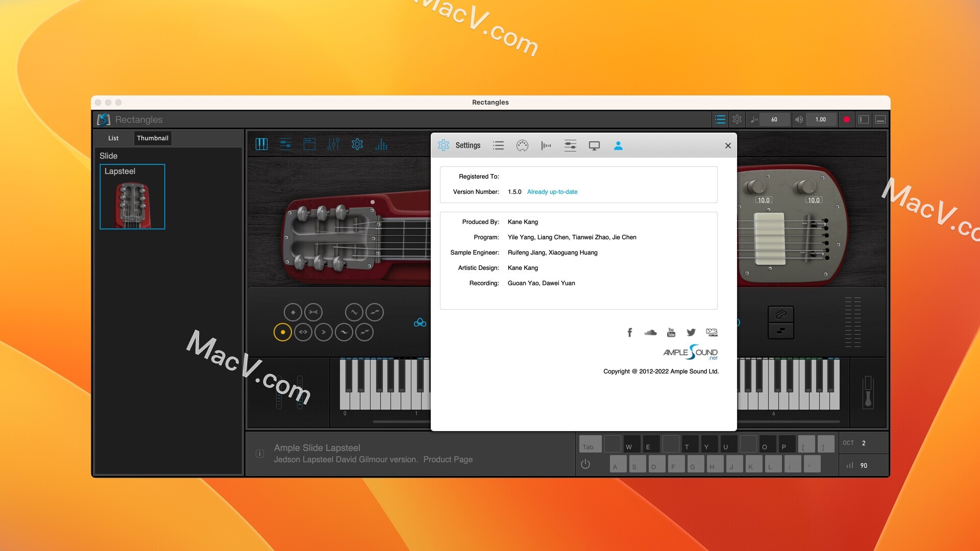Close the Settings dialog
This screenshot has width=980, height=551.
[x=728, y=145]
